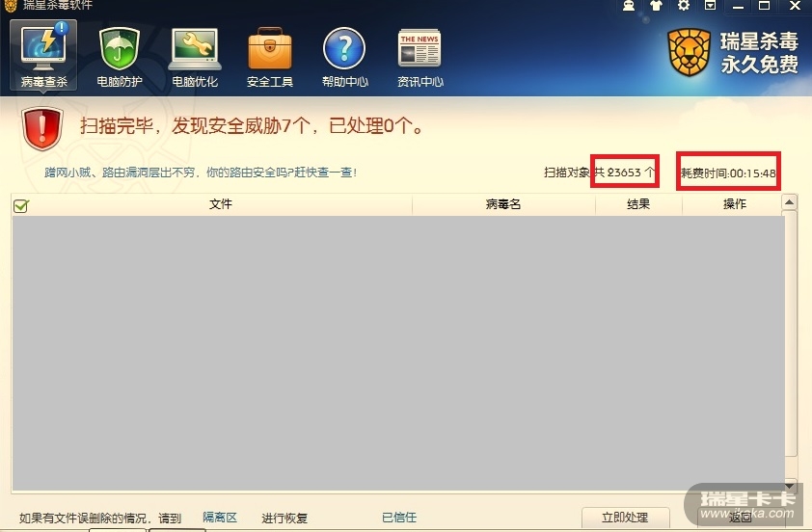The image size is (812, 532).
Task: Open the 资讯中心 news center
Action: coord(420,57)
